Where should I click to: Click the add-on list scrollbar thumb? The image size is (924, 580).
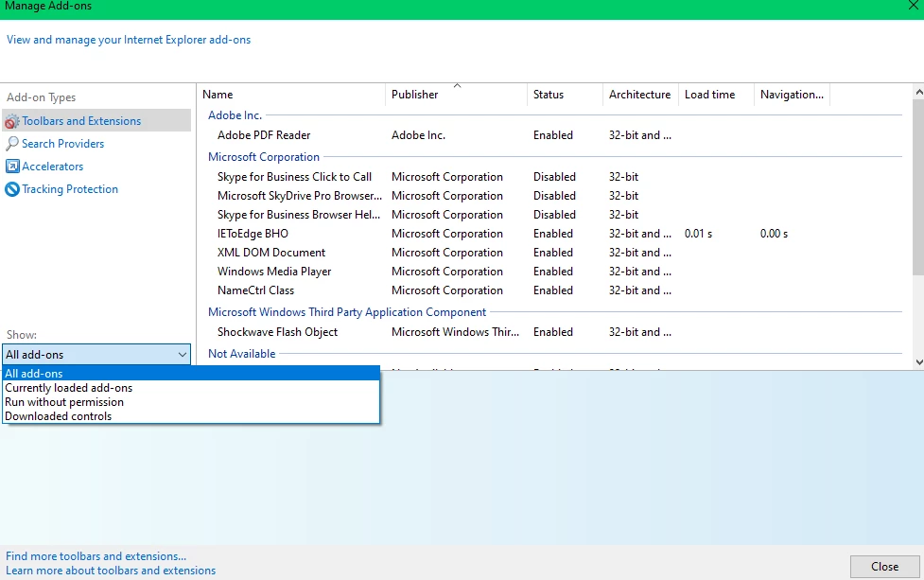coord(918,187)
